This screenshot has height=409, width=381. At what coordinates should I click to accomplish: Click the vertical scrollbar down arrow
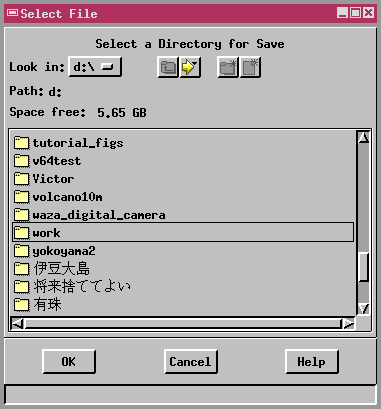click(364, 309)
